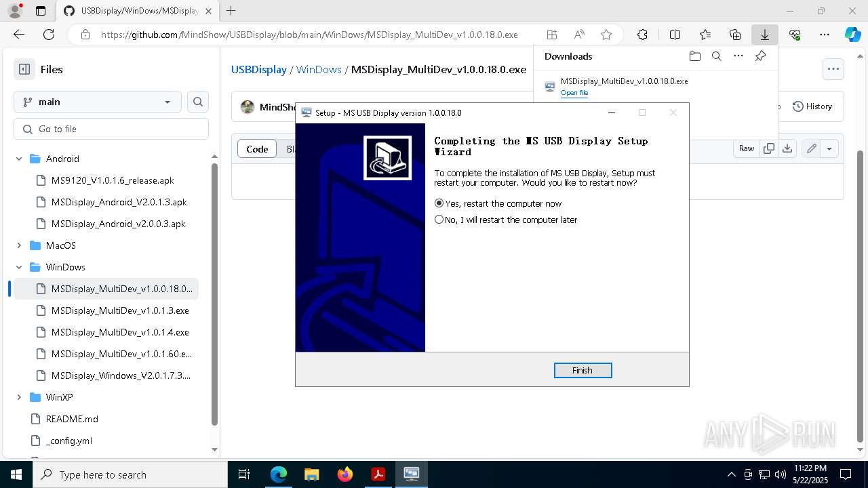Click WinDows breadcrumb link
Viewport: 868px width, 488px height.
(319, 70)
